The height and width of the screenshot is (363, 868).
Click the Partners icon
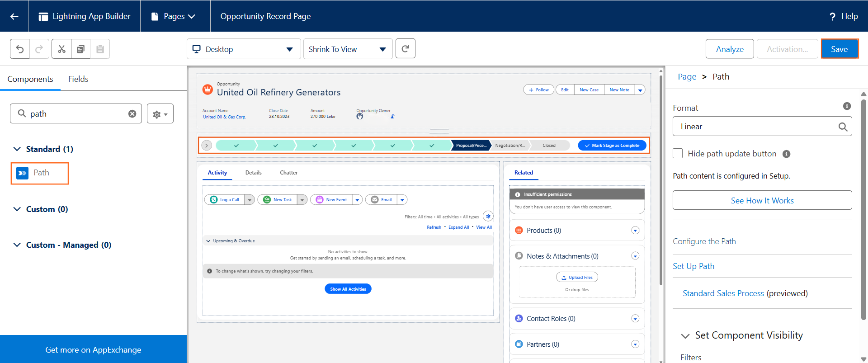tap(519, 344)
